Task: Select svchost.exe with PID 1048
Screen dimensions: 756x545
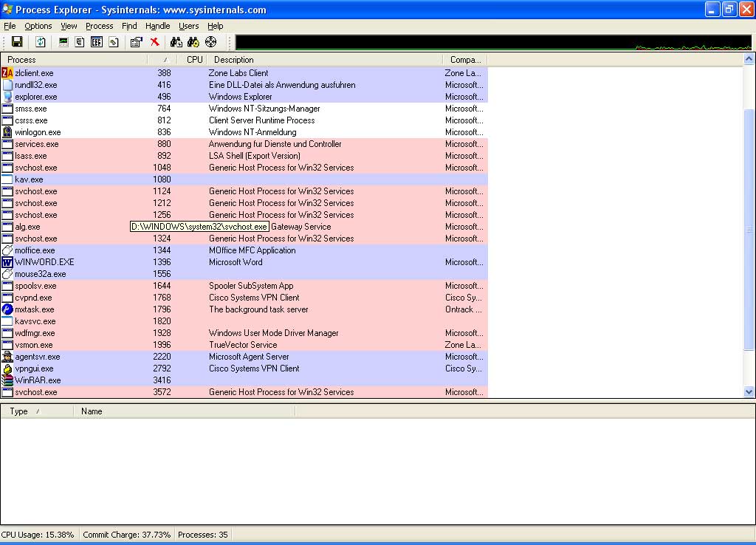Action: tap(244, 168)
